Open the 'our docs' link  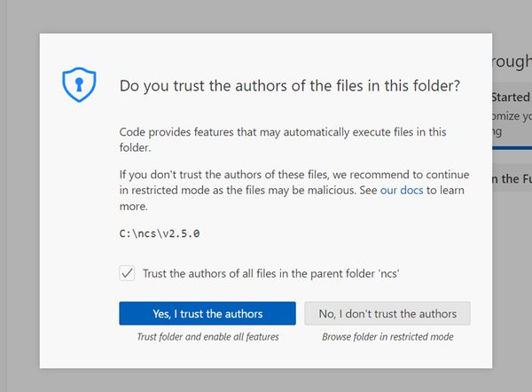pyautogui.click(x=402, y=190)
